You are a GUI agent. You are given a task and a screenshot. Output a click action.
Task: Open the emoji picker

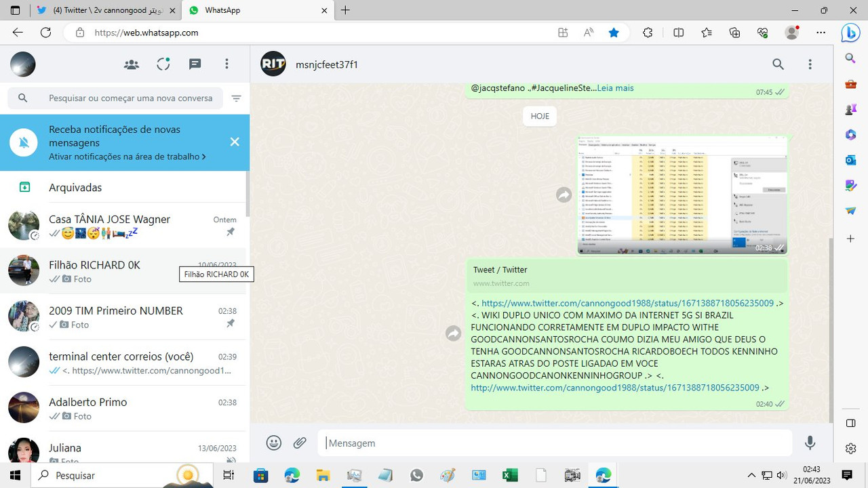pos(274,443)
